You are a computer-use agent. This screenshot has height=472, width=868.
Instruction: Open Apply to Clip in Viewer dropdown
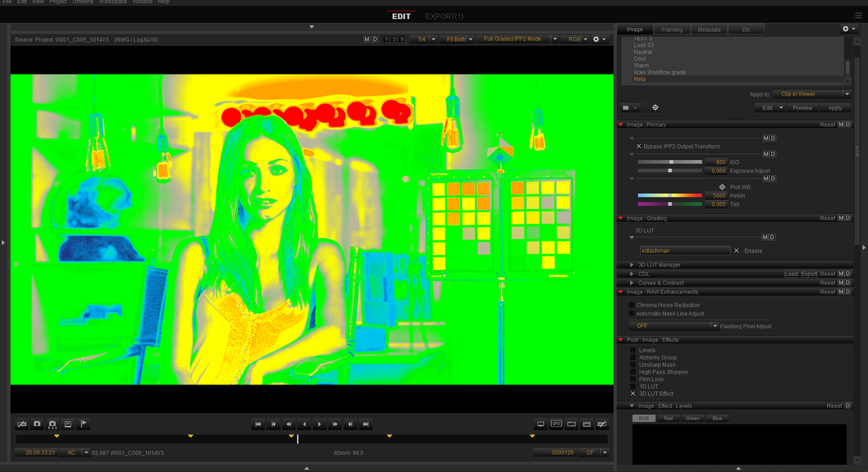point(812,94)
